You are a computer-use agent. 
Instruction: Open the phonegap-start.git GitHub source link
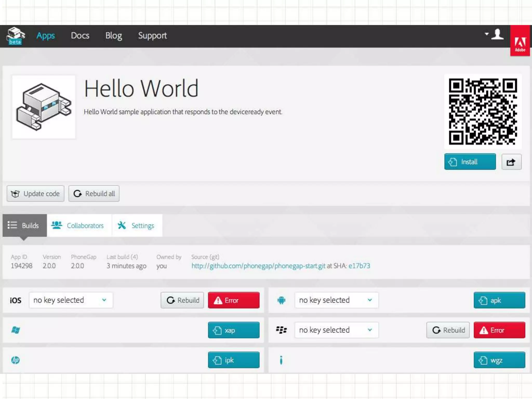point(258,266)
